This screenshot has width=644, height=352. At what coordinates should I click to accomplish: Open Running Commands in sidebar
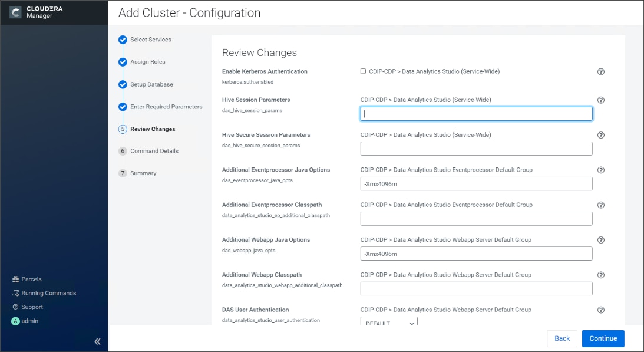pos(48,293)
